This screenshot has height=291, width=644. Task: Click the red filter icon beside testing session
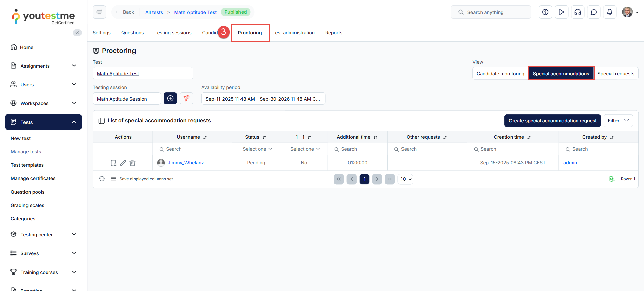point(186,99)
